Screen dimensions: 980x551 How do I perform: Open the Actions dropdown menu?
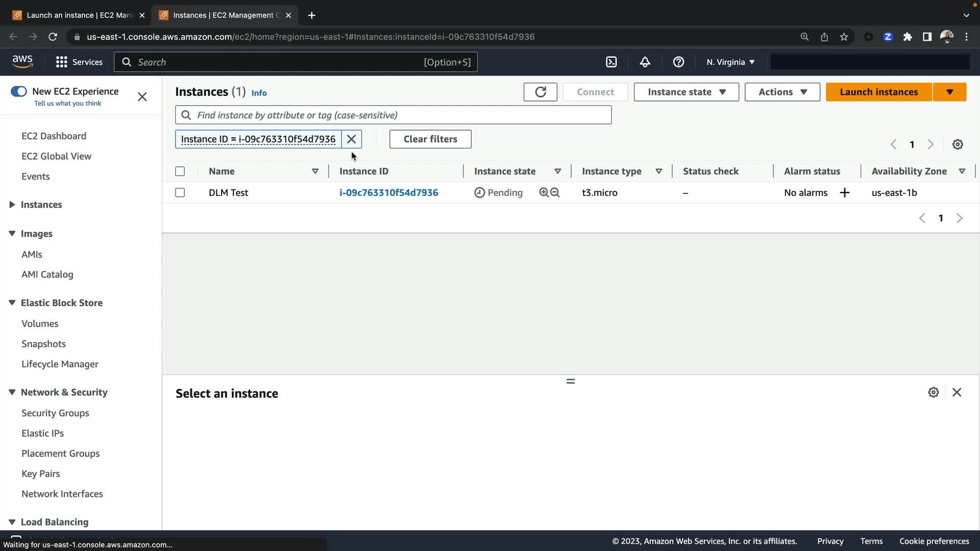coord(782,92)
